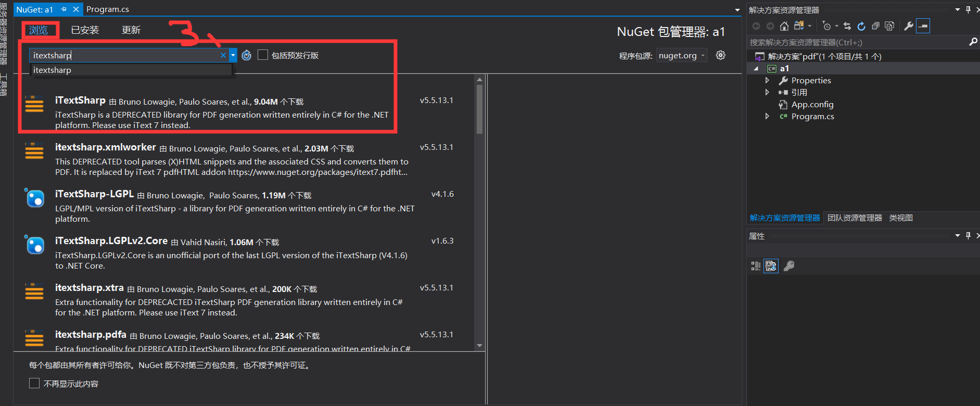
Task: Switch to the 更新 tab
Action: (131, 30)
